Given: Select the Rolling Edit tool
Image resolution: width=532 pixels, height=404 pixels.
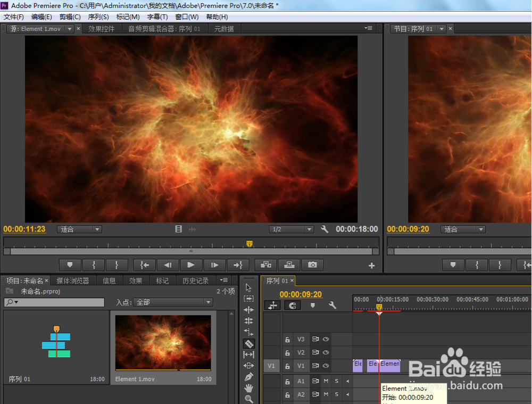Looking at the screenshot, I should point(248,321).
